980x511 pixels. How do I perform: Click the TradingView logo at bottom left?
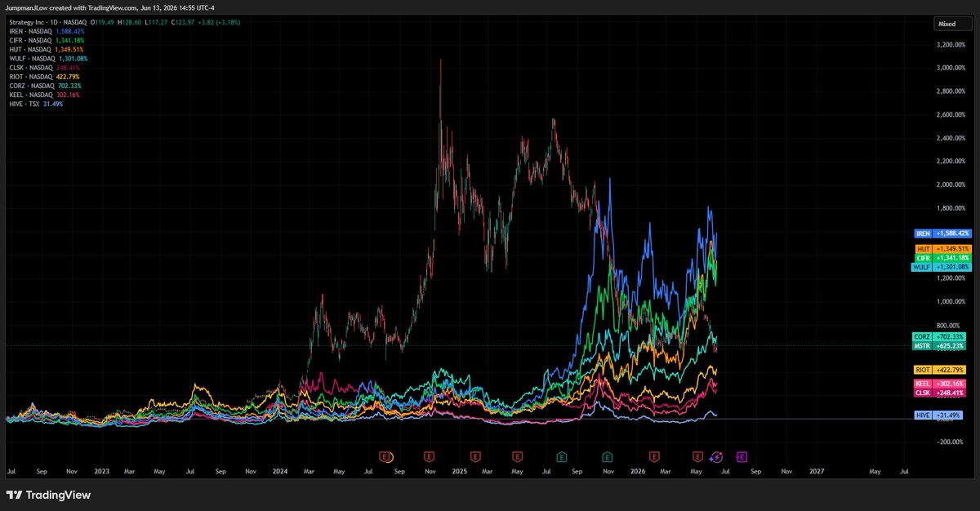(48, 495)
